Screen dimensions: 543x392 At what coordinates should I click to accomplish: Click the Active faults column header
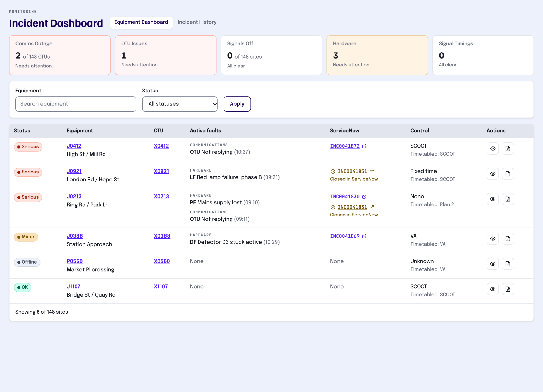point(205,131)
